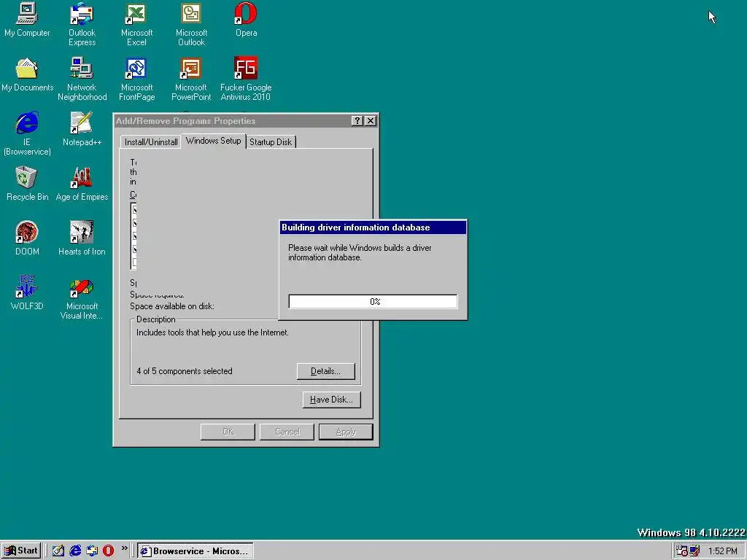Open the My Documents folder icon

pyautogui.click(x=27, y=74)
